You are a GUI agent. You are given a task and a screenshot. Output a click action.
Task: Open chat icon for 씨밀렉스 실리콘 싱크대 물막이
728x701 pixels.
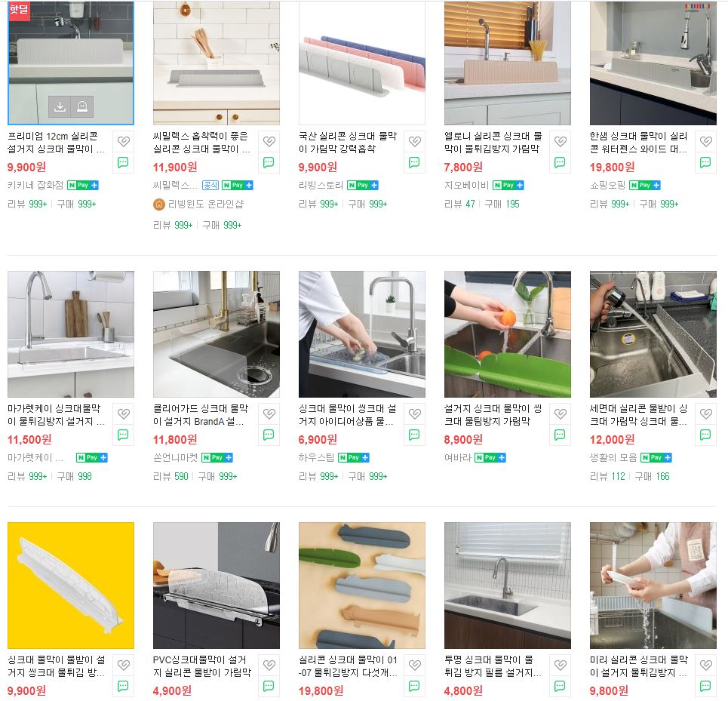click(269, 162)
